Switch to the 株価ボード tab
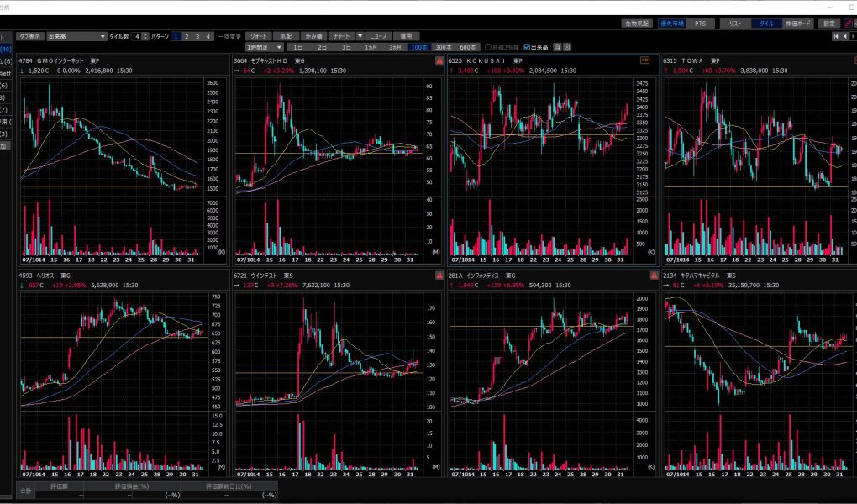 [797, 24]
